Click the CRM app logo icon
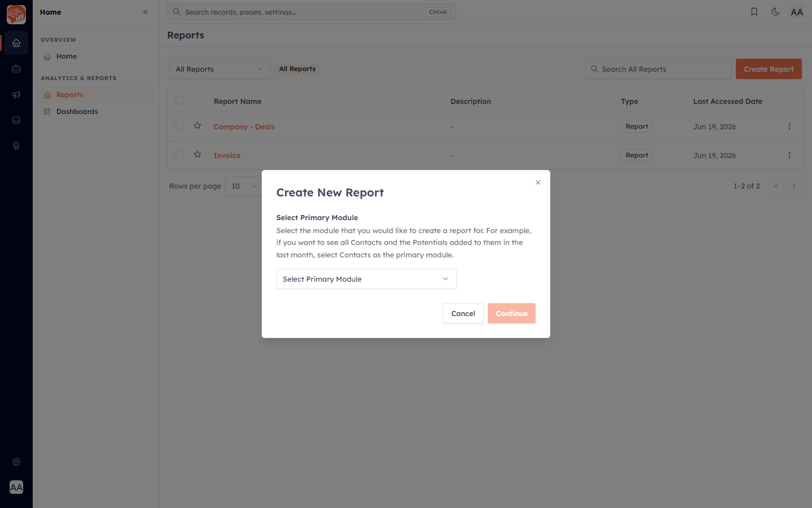This screenshot has width=812, height=508. [x=16, y=15]
